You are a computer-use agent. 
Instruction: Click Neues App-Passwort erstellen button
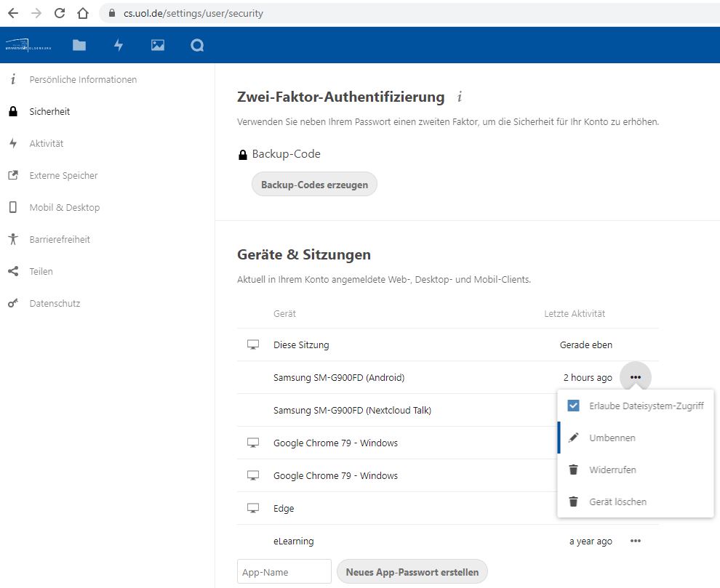(412, 572)
